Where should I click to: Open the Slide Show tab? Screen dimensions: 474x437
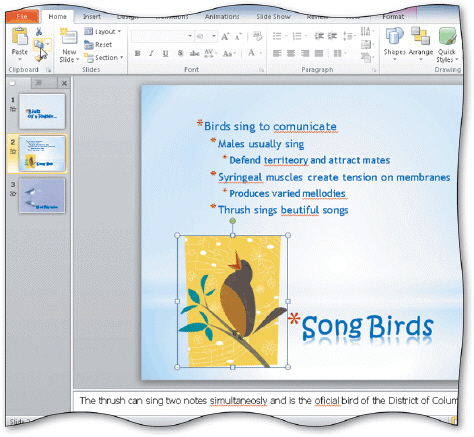[273, 16]
